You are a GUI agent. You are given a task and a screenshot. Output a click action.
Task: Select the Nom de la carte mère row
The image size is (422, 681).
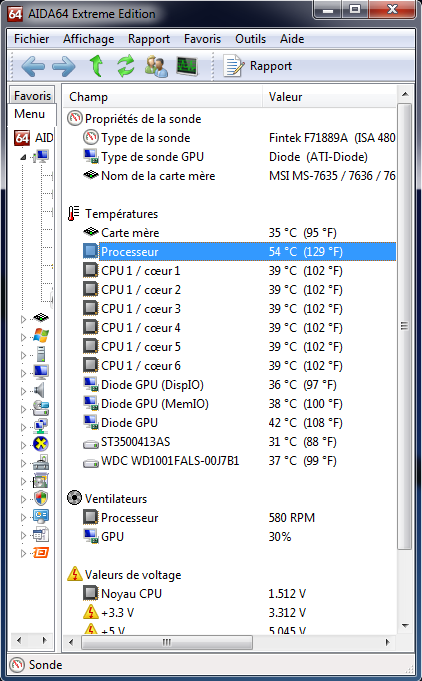click(x=239, y=175)
